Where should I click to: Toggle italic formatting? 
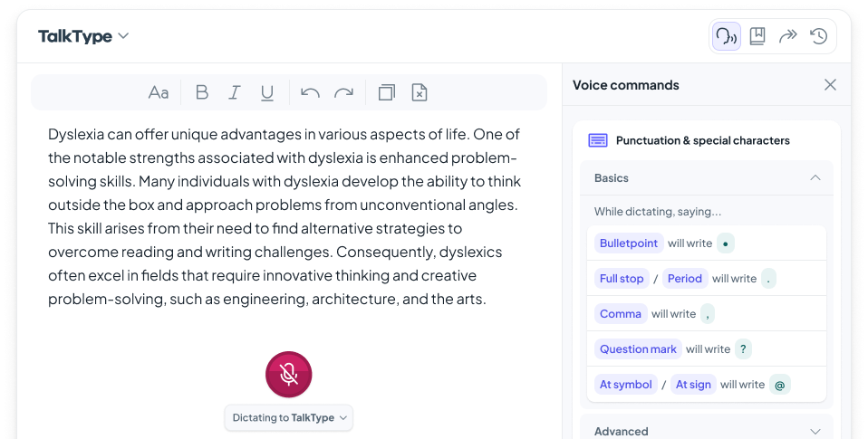[x=235, y=92]
